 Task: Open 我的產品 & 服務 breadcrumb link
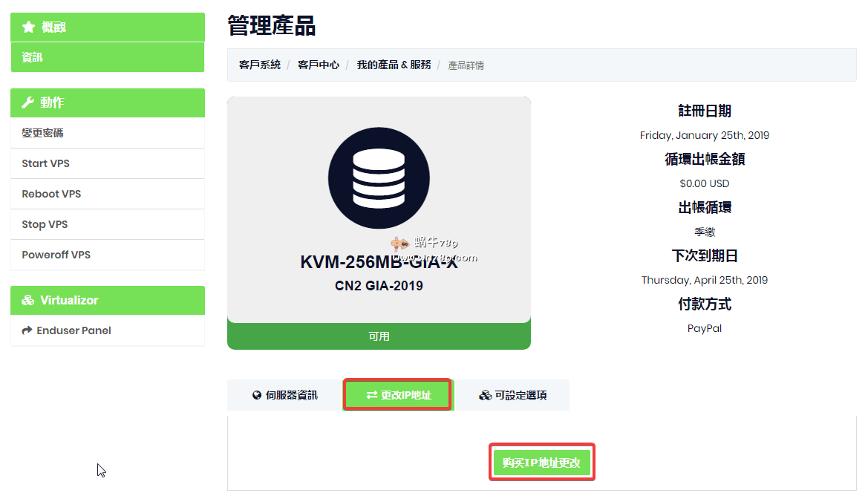(394, 65)
